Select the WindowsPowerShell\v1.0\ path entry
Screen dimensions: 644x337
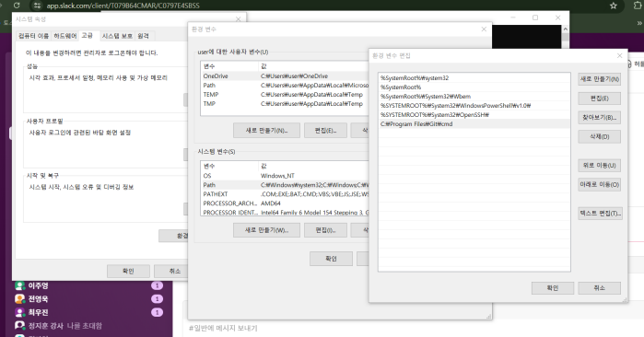[x=474, y=106]
